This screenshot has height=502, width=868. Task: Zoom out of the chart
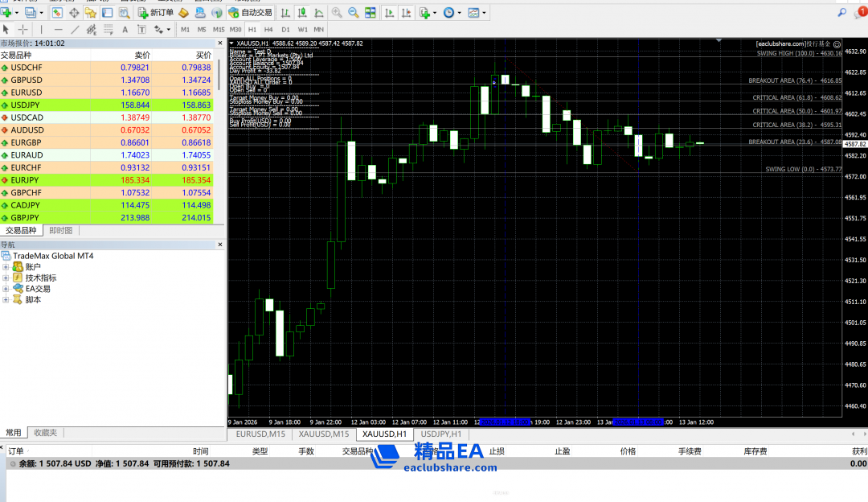353,13
